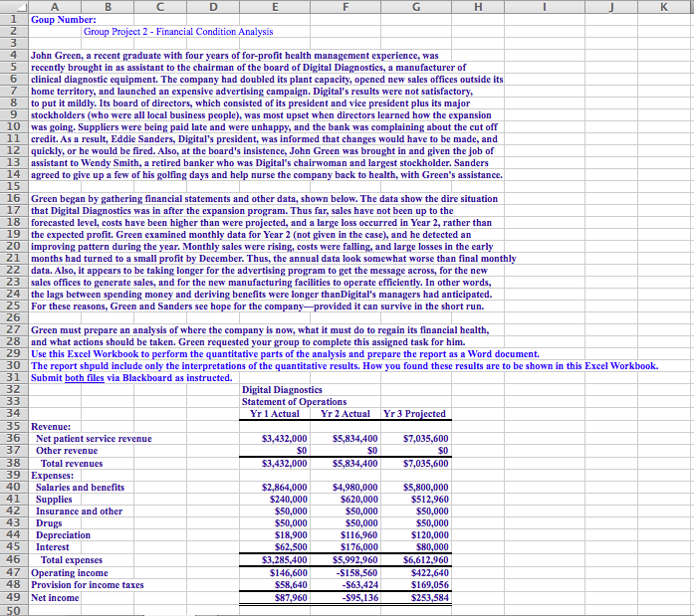The image size is (694, 616).
Task: Click the 'Total expenses' label
Action: (72, 560)
